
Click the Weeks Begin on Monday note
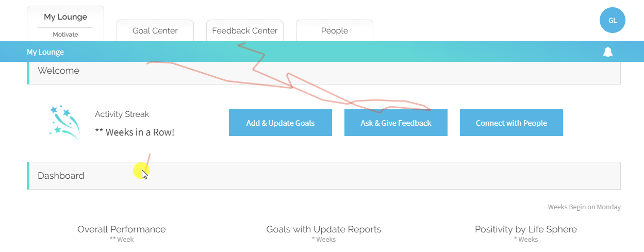click(584, 207)
